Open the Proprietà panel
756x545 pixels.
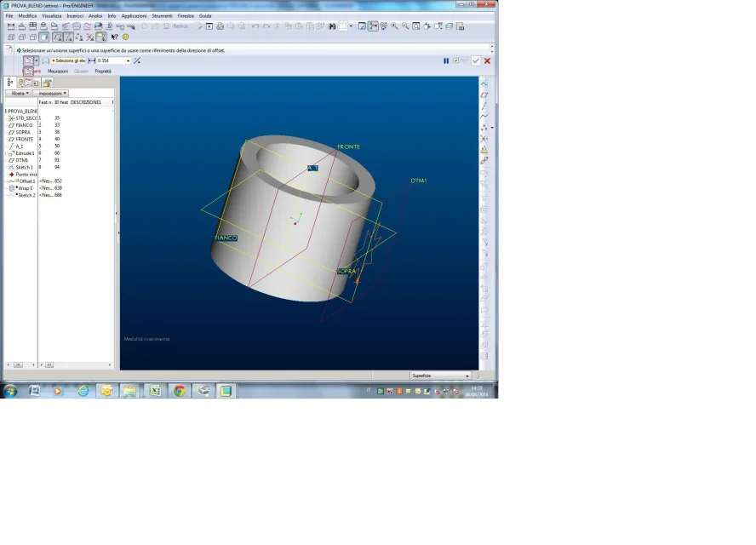pyautogui.click(x=102, y=72)
